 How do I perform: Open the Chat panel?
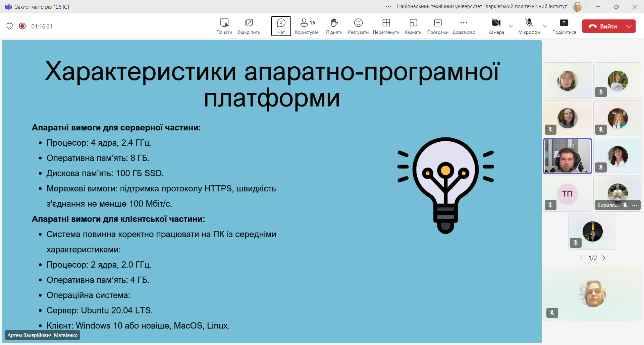[281, 26]
